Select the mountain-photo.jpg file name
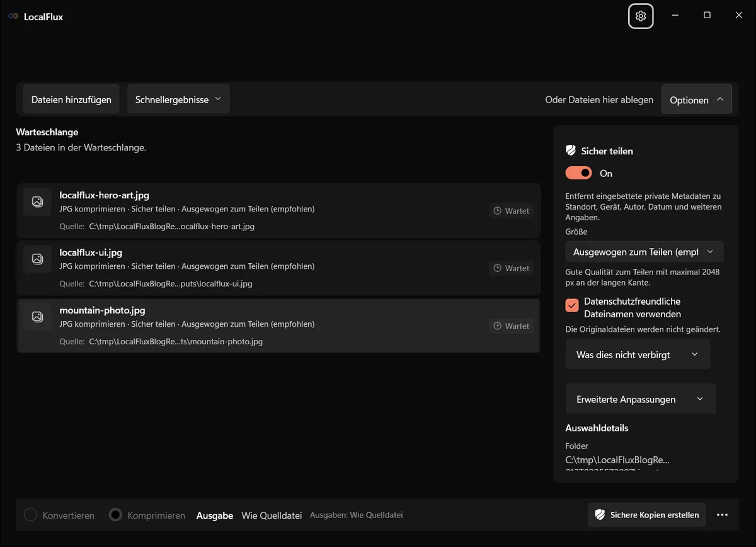 (x=102, y=310)
